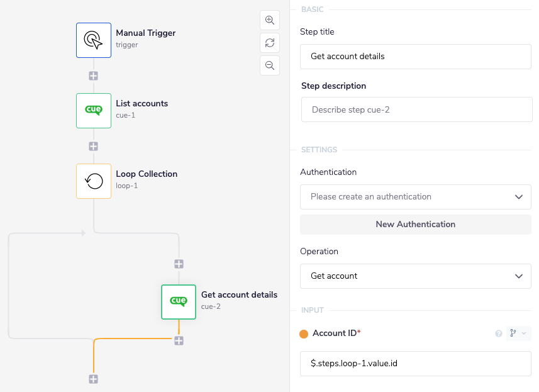
Task: Select the Get account details cue icon
Action: click(179, 302)
